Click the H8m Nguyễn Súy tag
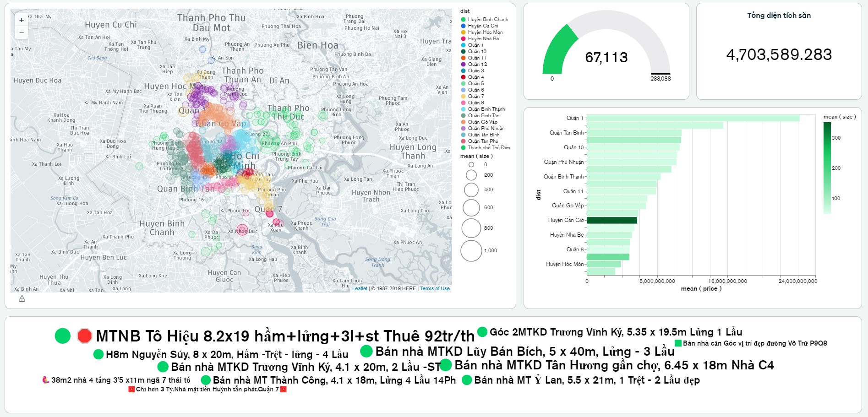868x417 pixels. (227, 355)
